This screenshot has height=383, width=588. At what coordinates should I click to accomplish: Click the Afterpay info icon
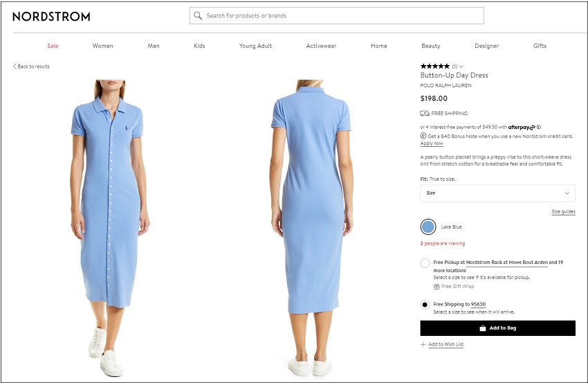tap(539, 127)
